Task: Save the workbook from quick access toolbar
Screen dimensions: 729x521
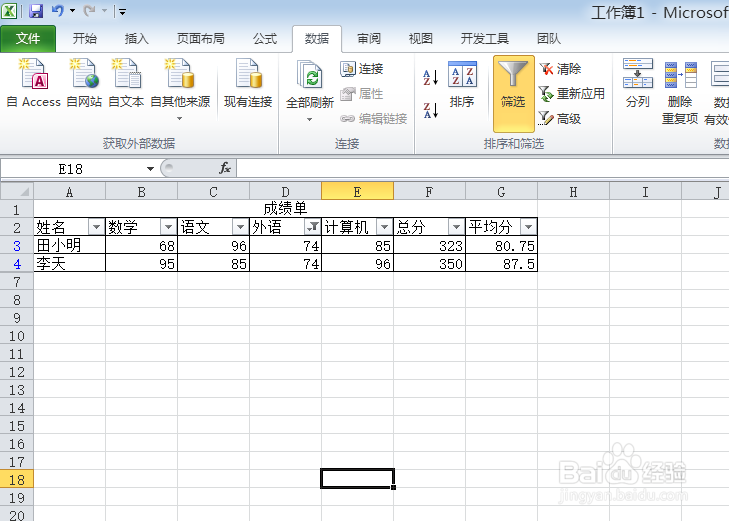Action: pos(36,11)
